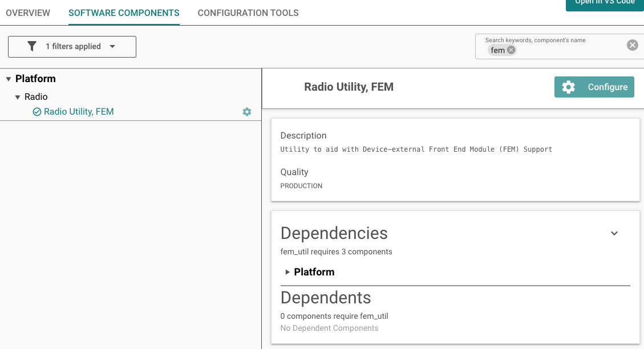The image size is (644, 349).
Task: Expand Platform under Dependencies
Action: 287,272
